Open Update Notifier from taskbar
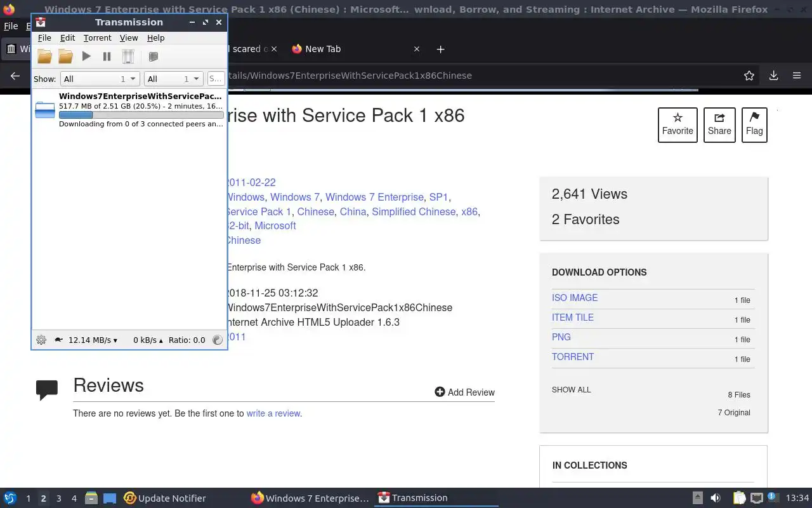 coord(165,498)
